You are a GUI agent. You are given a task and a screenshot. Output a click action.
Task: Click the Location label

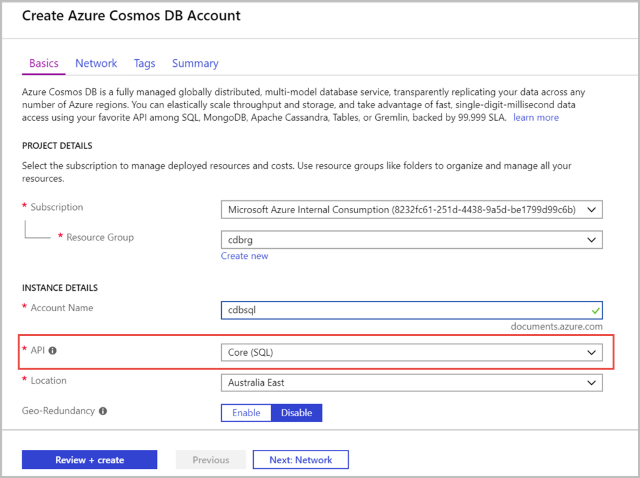(x=48, y=380)
